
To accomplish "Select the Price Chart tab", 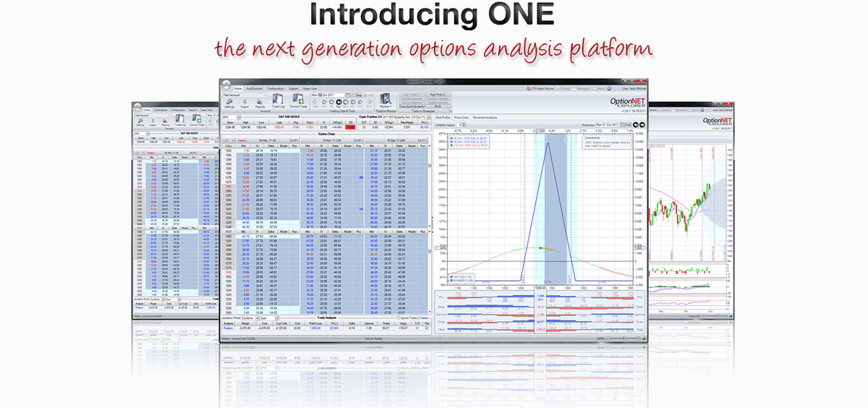I will [x=461, y=117].
